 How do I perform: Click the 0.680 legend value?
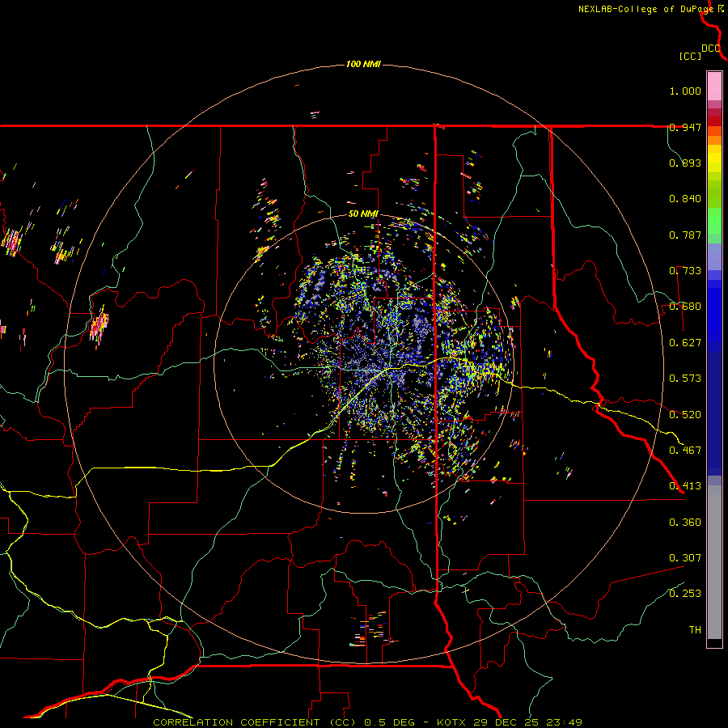click(x=685, y=307)
